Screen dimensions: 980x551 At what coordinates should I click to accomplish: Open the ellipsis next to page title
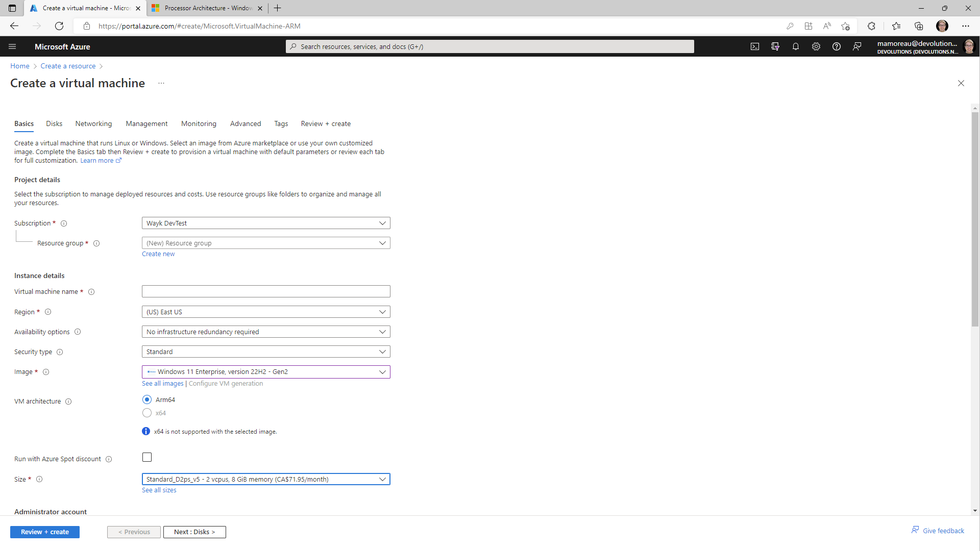161,83
